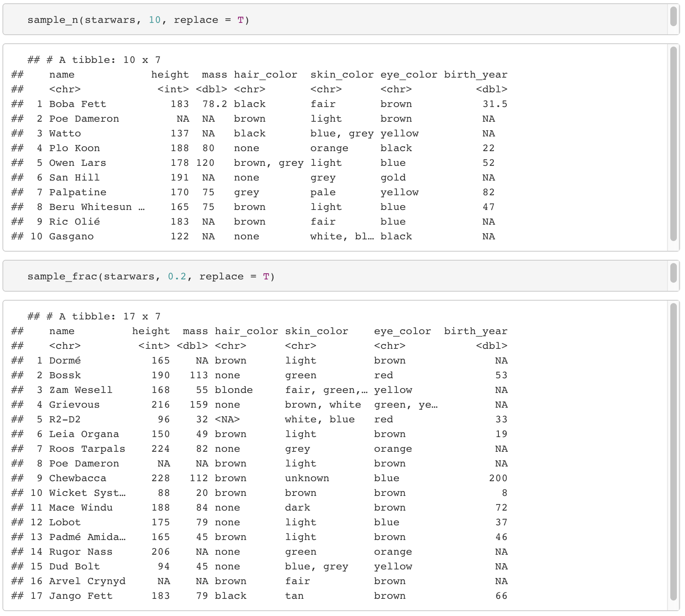Click birth_year value 200
Image resolution: width=685 pixels, height=616 pixels.
(x=498, y=478)
